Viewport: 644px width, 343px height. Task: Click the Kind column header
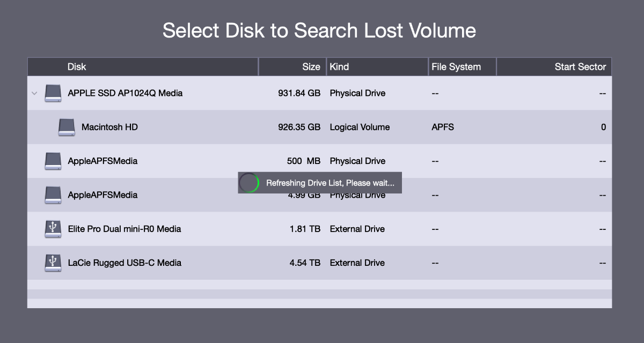click(x=339, y=67)
